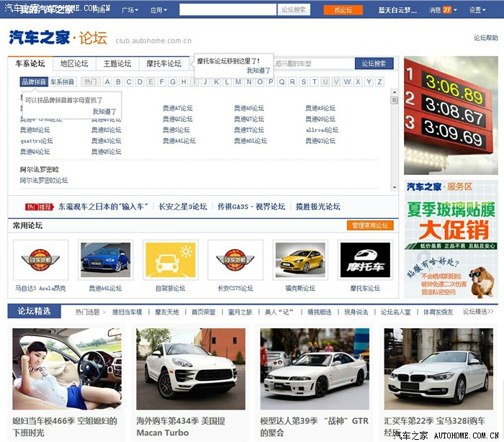Open the 揽胜极光论坛 hot link

tap(318, 207)
